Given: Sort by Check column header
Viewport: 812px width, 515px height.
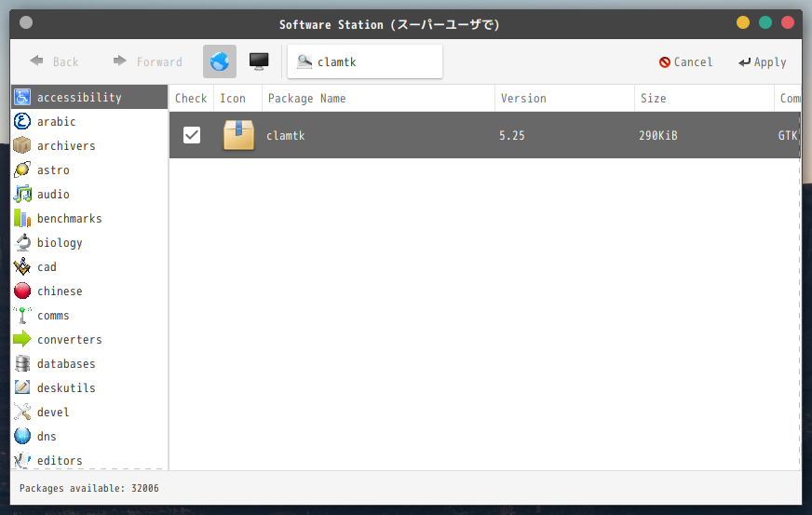Looking at the screenshot, I should (x=191, y=99).
